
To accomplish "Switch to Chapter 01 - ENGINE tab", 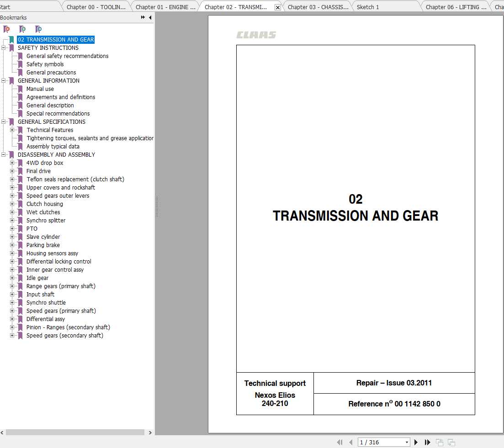I will (165, 7).
